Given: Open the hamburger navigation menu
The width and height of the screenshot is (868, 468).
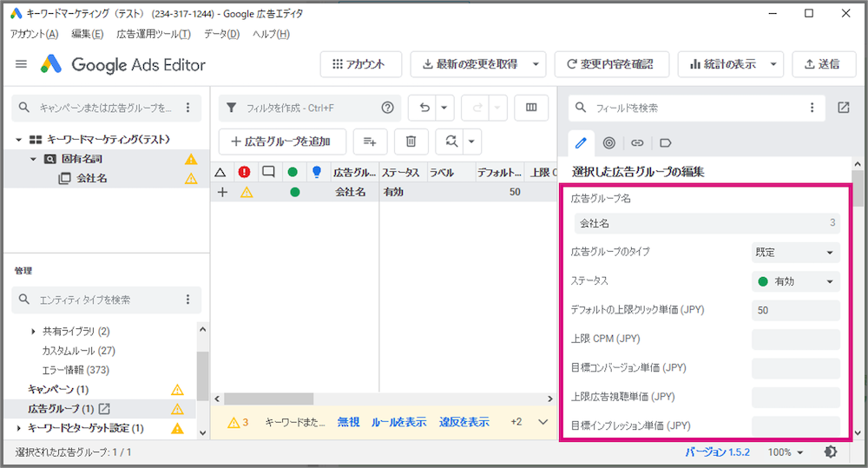Looking at the screenshot, I should click(21, 64).
